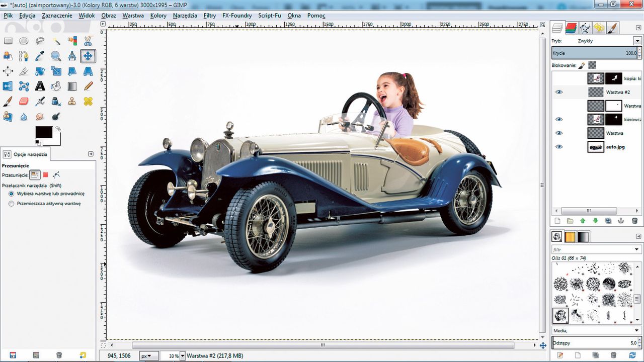Image resolution: width=644 pixels, height=362 pixels.
Task: Click the black foreground color swatch
Action: point(43,132)
